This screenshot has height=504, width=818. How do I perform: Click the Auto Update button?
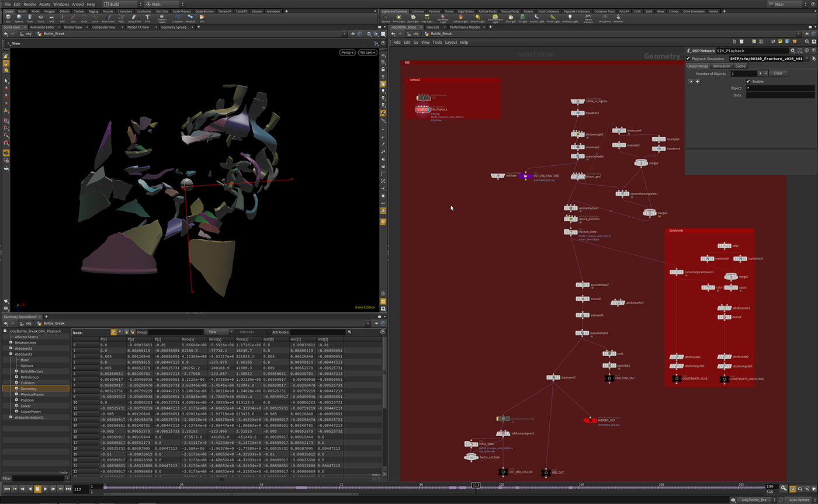(x=799, y=500)
